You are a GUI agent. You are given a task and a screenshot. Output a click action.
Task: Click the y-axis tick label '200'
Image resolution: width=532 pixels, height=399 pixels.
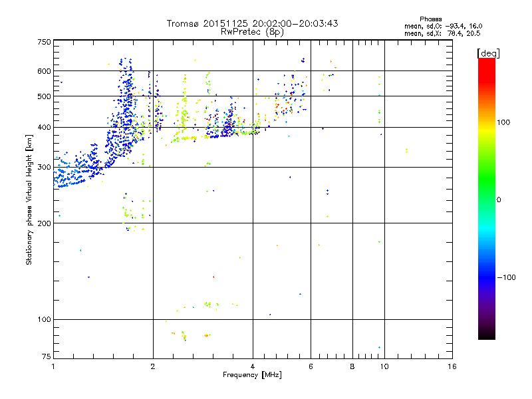44,223
